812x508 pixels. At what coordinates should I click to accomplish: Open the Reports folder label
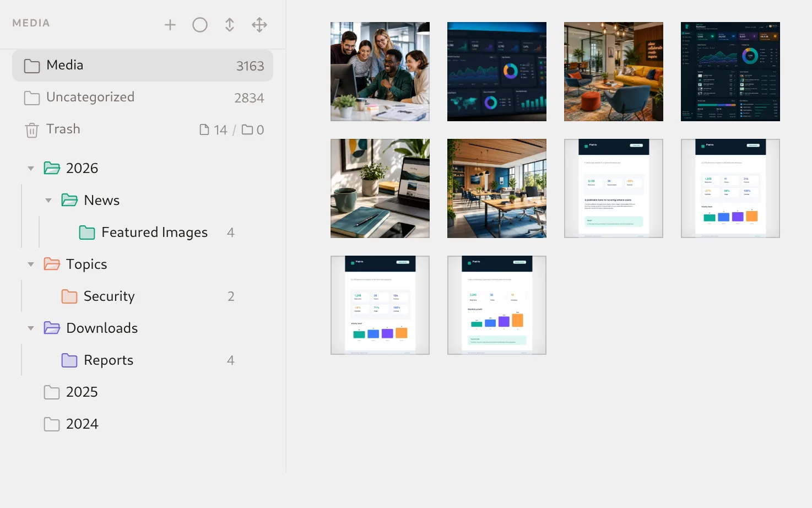point(109,360)
